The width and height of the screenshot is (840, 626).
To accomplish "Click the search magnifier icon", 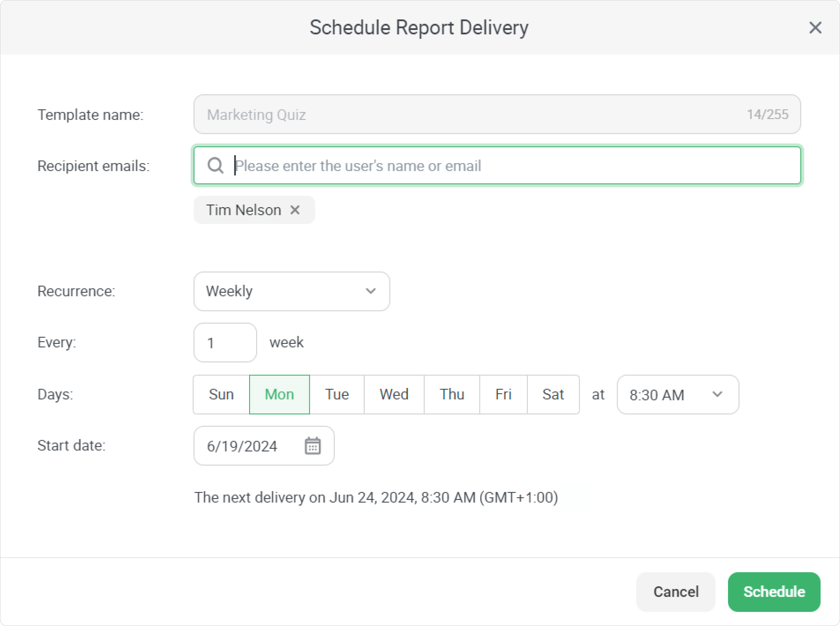I will click(215, 166).
